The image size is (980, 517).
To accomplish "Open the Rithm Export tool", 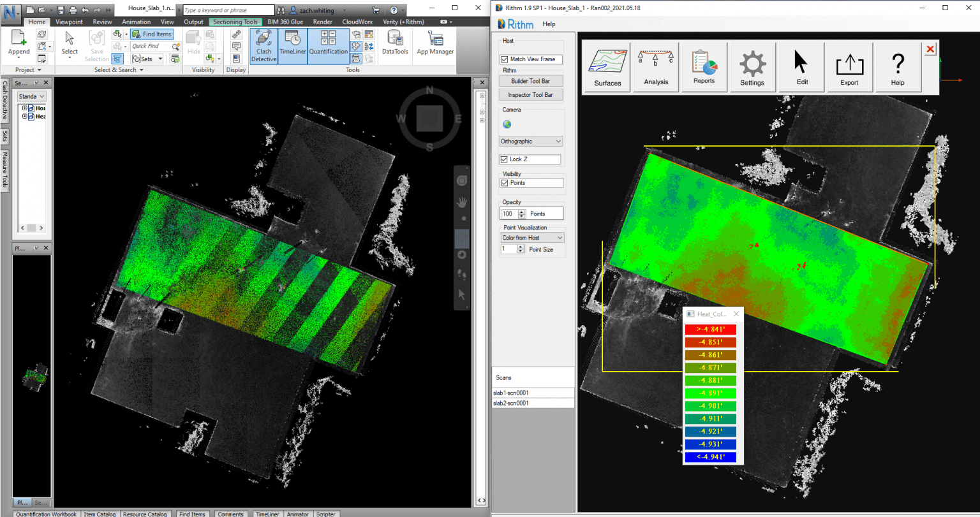I will [849, 67].
